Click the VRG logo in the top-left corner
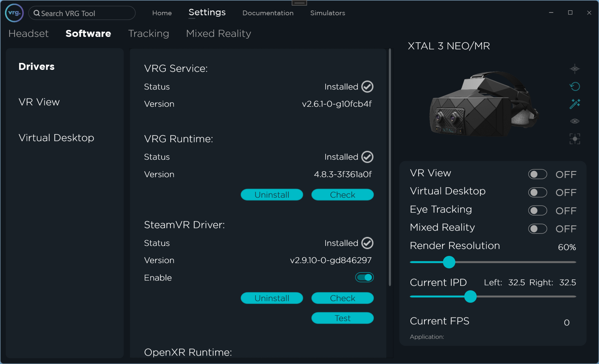The height and width of the screenshot is (364, 599). [x=14, y=13]
